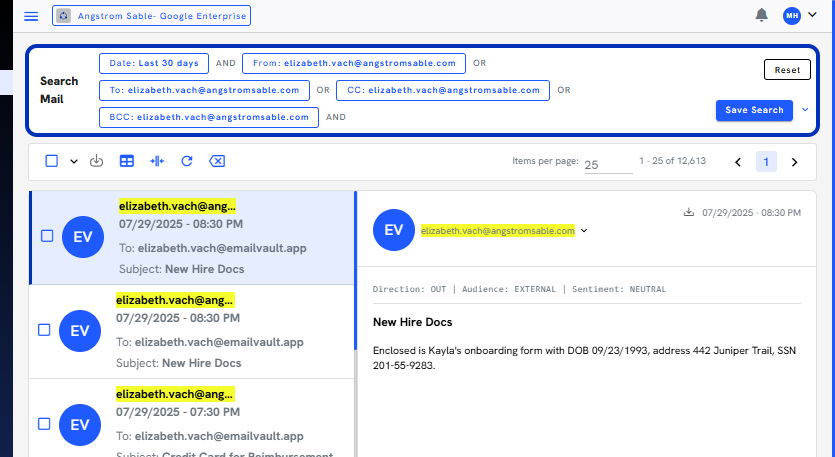Click the Audience: EXTERNAL label

[509, 289]
